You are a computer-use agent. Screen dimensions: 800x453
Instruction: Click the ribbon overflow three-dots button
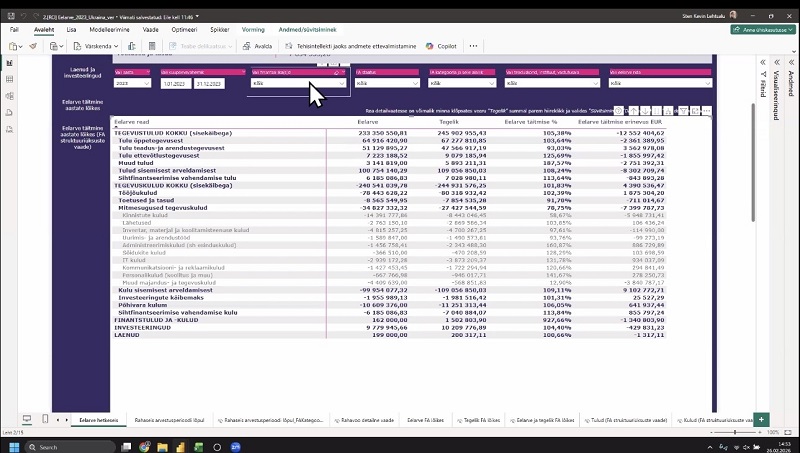tap(474, 46)
